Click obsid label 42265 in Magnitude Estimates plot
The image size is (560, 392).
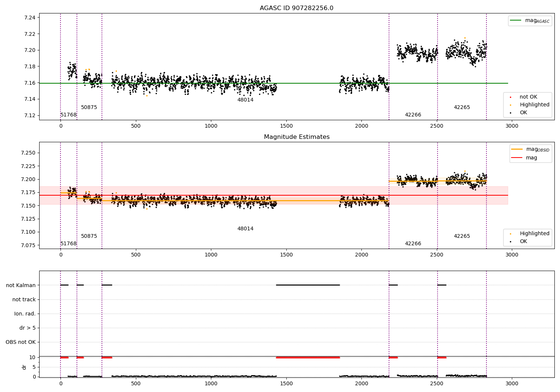(x=462, y=236)
